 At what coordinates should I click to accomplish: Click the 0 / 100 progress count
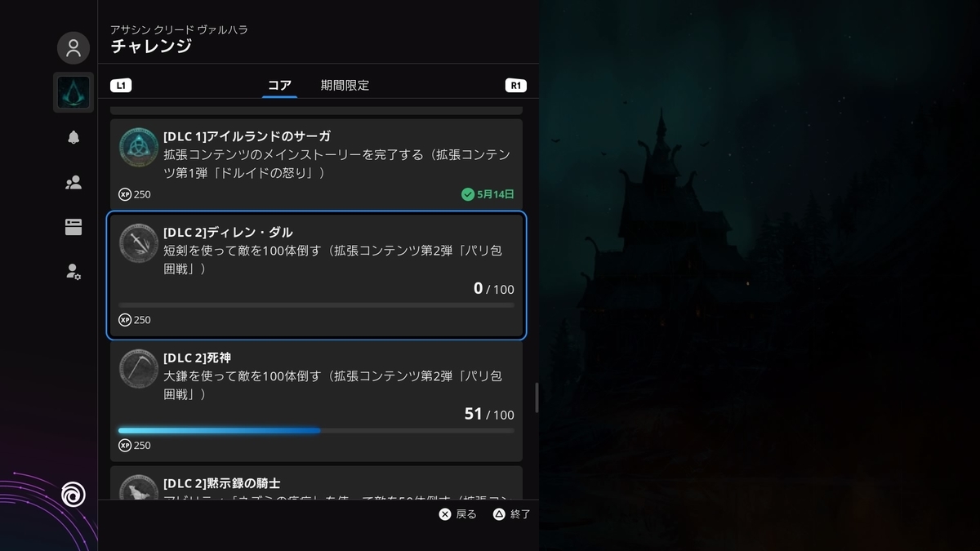(x=494, y=288)
